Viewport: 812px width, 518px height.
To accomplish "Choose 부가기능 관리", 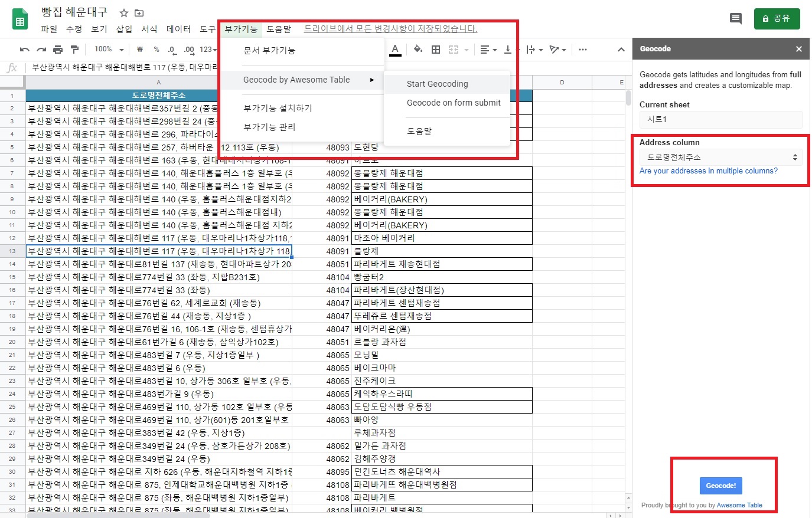I will pyautogui.click(x=301, y=127).
